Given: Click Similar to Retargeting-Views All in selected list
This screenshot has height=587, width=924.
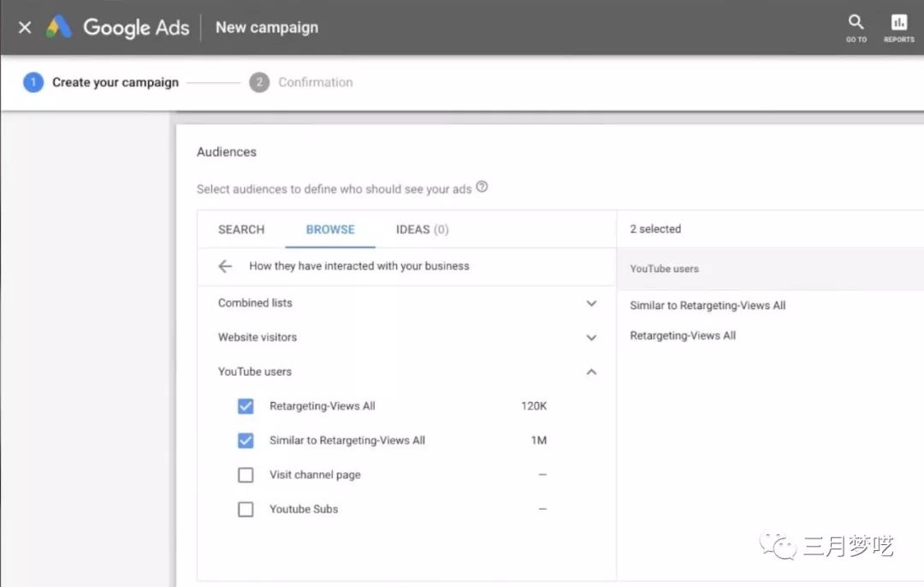Looking at the screenshot, I should [708, 305].
